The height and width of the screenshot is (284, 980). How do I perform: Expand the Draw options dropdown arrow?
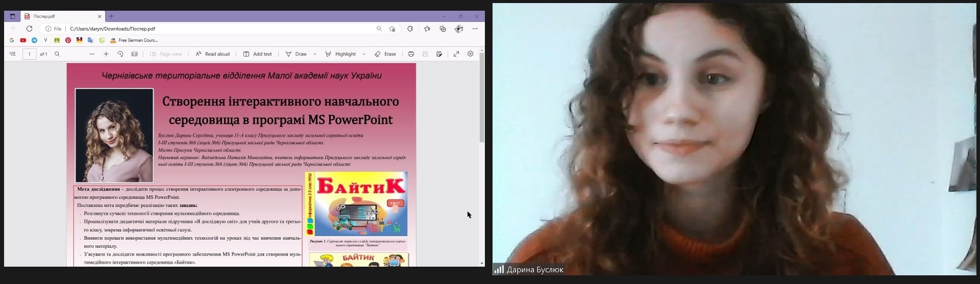pos(315,54)
